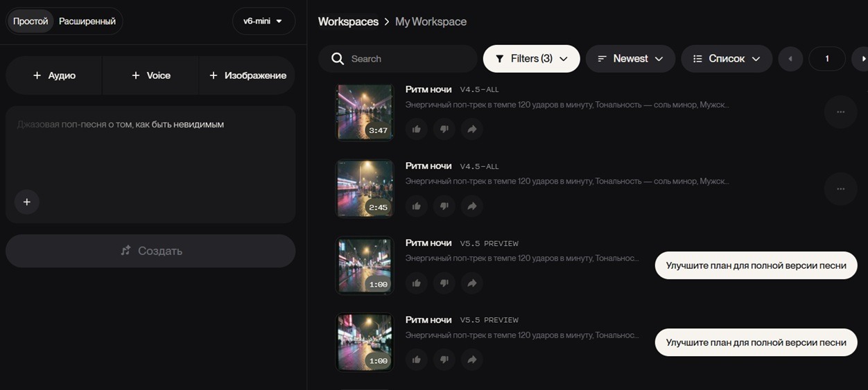
Task: Like the first V5.5 PREVIEW track
Action: pyautogui.click(x=416, y=283)
